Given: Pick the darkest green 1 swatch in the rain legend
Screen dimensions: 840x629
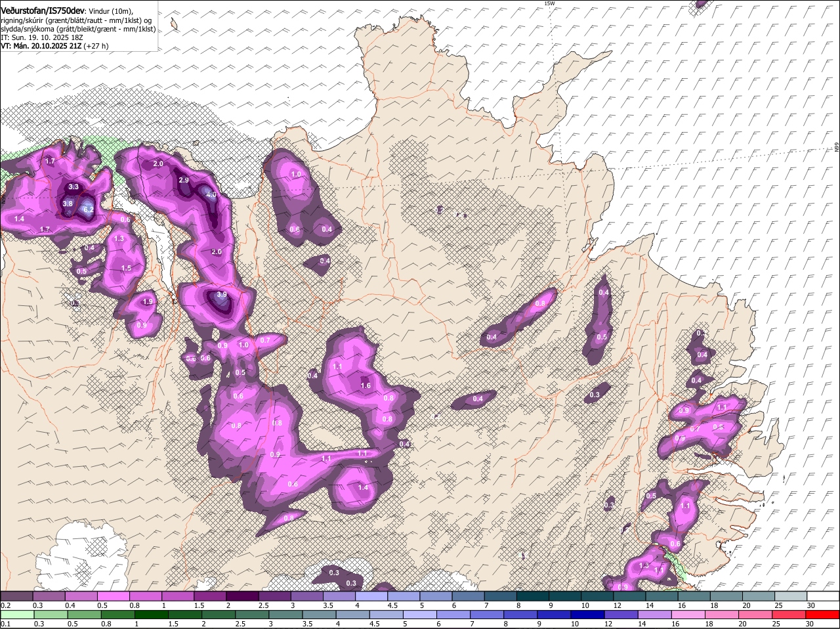Looking at the screenshot, I should [x=151, y=615].
